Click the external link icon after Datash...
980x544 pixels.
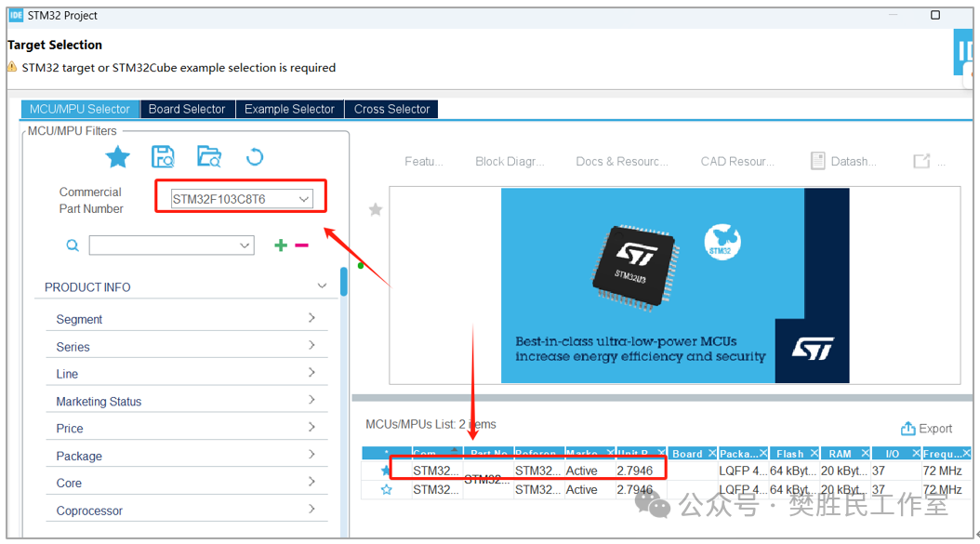pos(921,161)
